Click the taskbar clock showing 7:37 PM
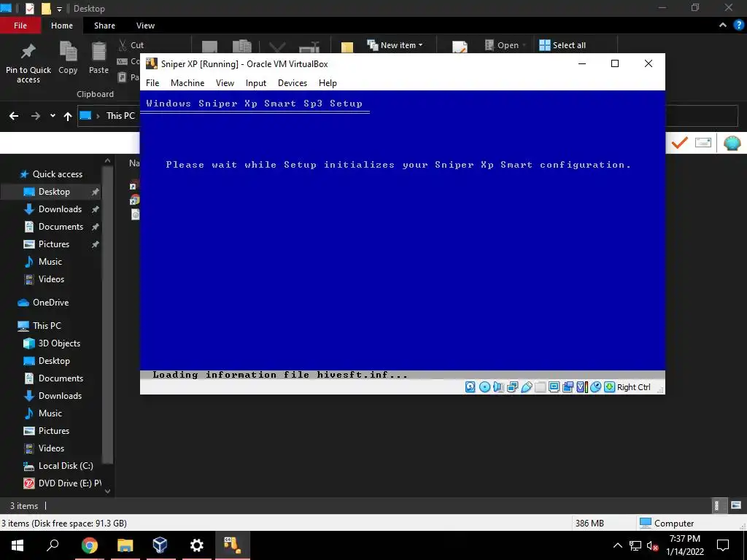 (x=684, y=545)
